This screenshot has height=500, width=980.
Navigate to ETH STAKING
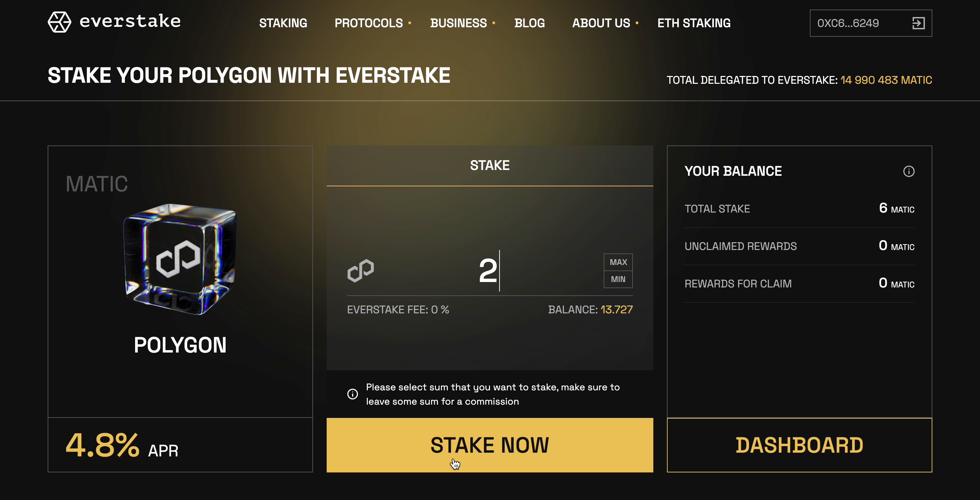[693, 23]
